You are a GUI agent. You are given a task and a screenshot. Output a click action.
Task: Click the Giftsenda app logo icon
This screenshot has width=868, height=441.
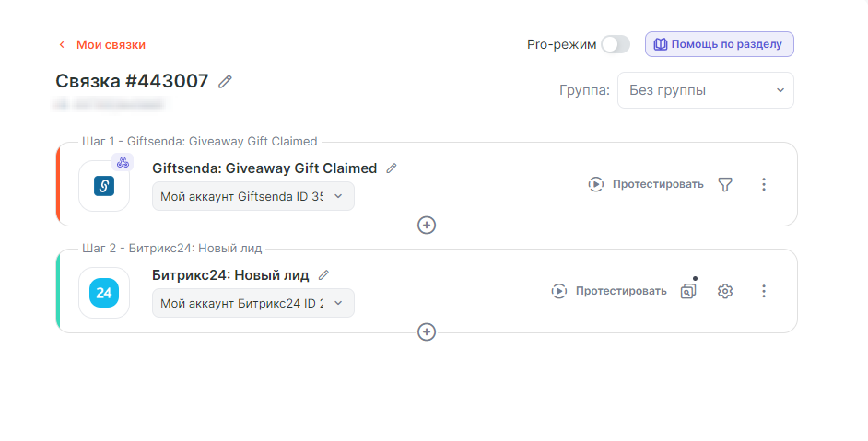(104, 186)
